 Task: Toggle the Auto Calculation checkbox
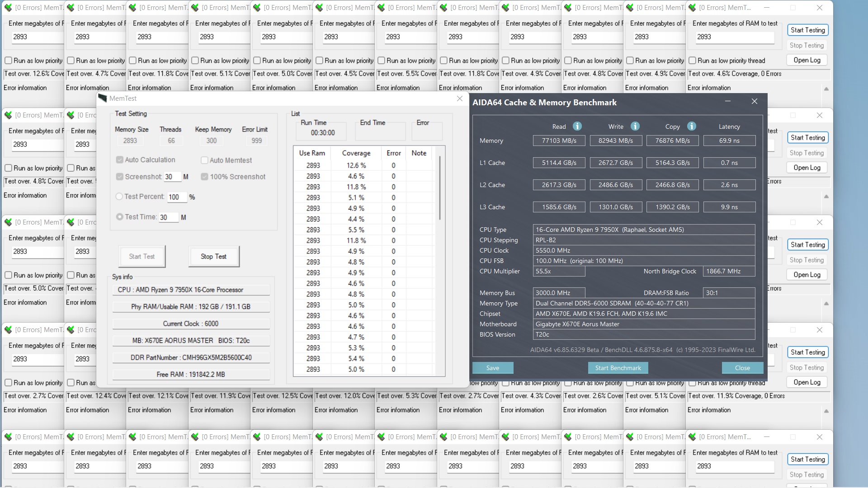pyautogui.click(x=120, y=160)
